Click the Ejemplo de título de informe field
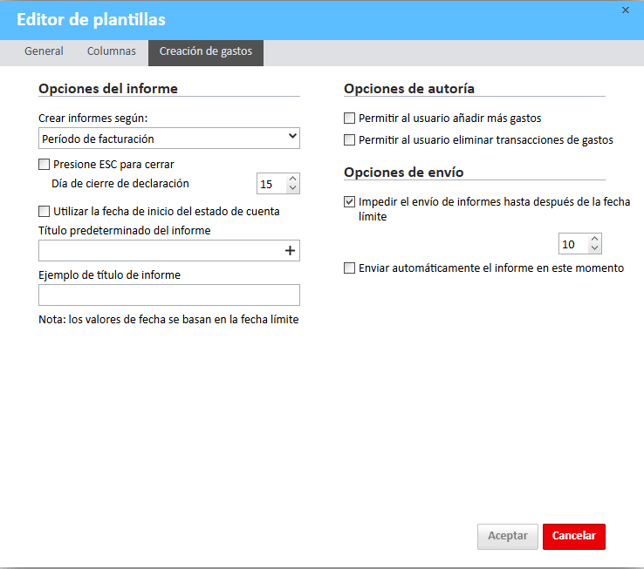 pyautogui.click(x=169, y=295)
